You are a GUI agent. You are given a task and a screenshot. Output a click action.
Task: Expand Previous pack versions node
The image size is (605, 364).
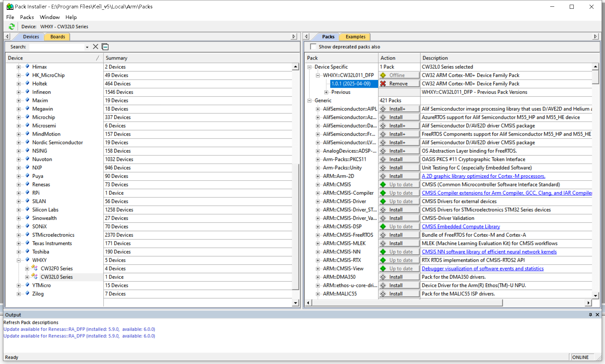coord(326,92)
